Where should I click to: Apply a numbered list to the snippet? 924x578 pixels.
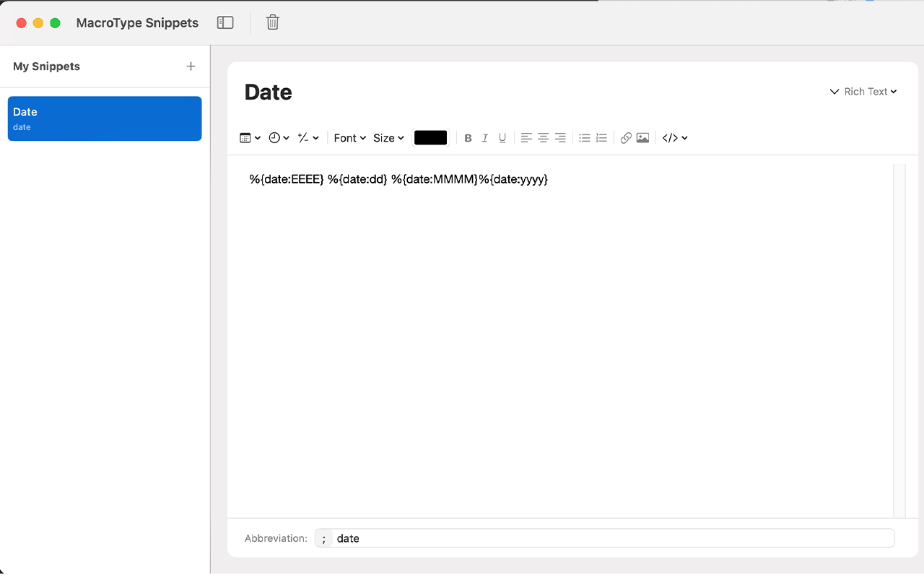pyautogui.click(x=601, y=137)
